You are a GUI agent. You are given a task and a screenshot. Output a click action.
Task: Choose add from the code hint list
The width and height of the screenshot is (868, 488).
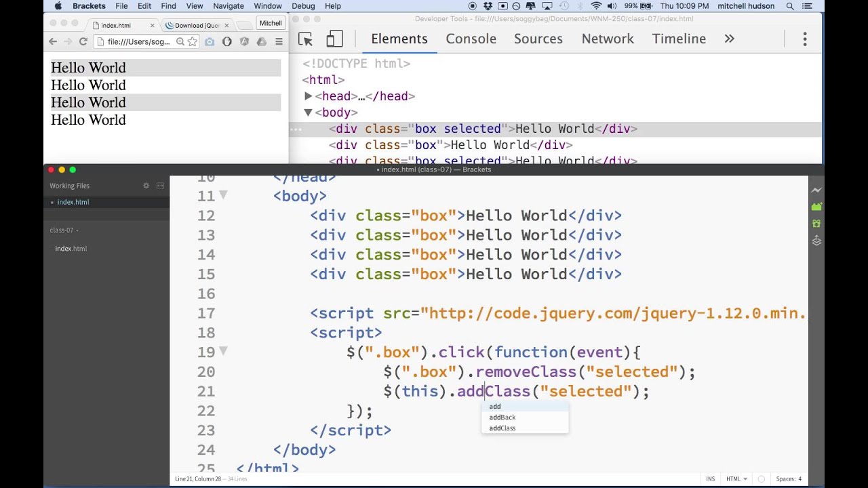(525, 407)
